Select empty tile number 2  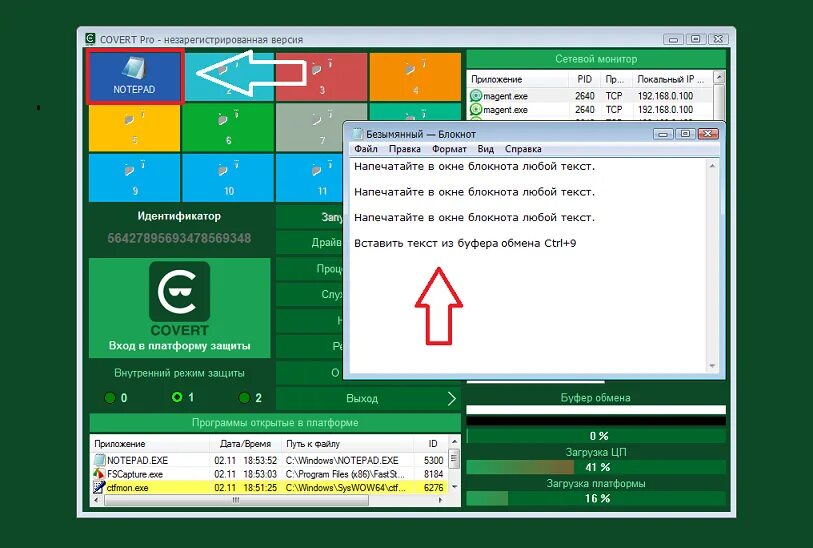pos(228,76)
